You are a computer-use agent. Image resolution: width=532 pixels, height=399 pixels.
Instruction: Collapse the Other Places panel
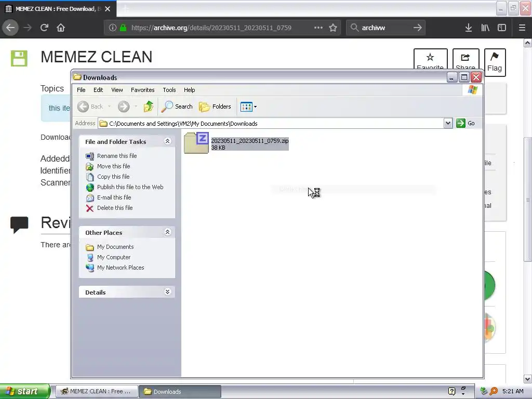tap(167, 232)
